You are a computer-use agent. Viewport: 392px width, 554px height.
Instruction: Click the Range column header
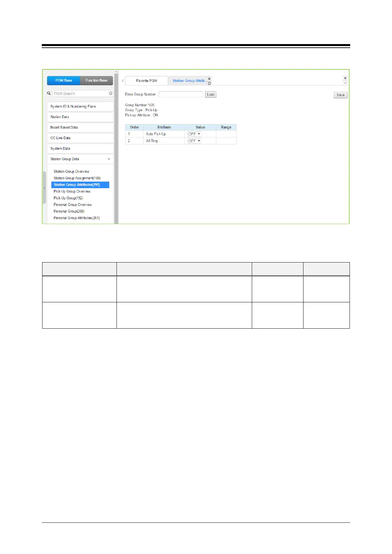[x=226, y=127]
